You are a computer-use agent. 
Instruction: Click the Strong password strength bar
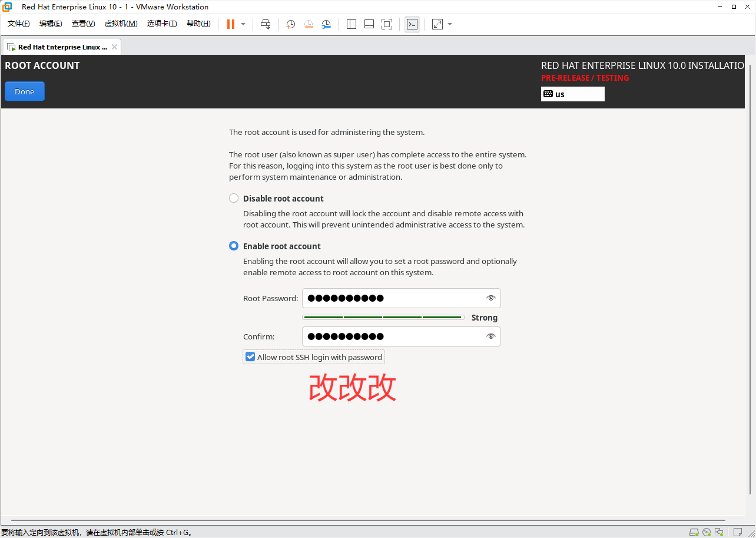point(383,318)
